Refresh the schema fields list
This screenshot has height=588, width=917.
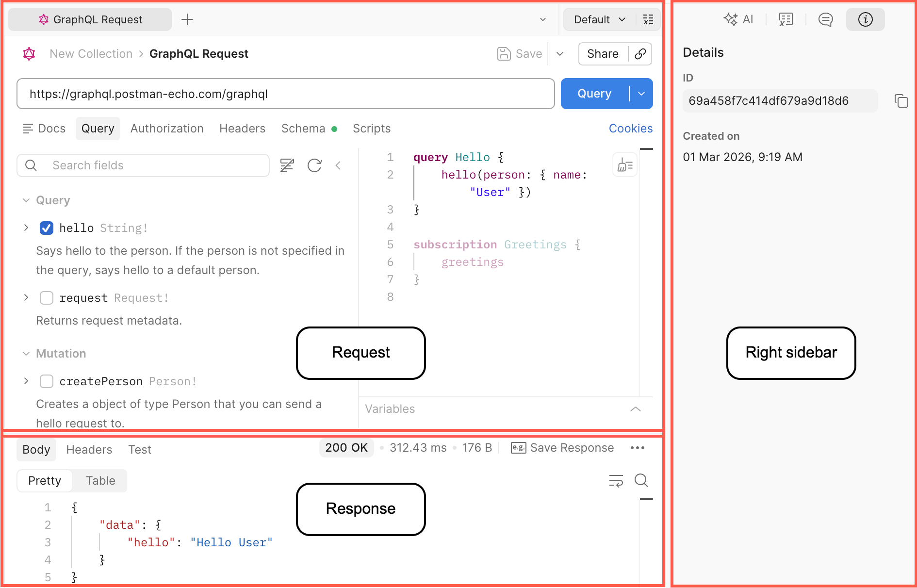314,165
